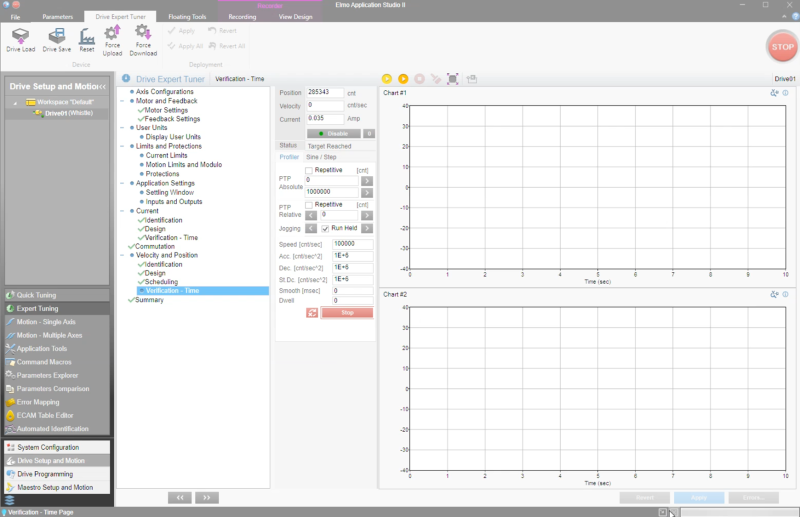The image size is (800, 517).
Task: Click the Drive Save icon
Action: pyautogui.click(x=57, y=40)
